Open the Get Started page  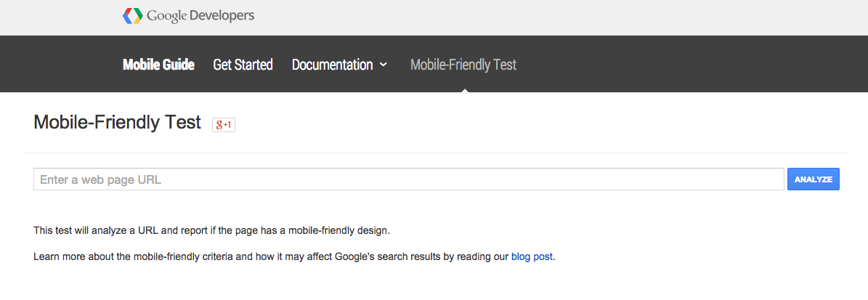click(x=243, y=65)
